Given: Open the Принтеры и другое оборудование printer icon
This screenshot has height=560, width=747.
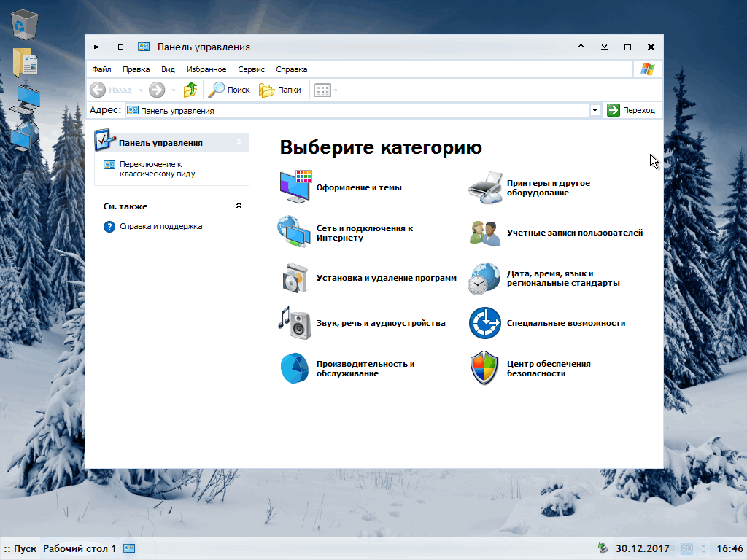Looking at the screenshot, I should coord(485,187).
